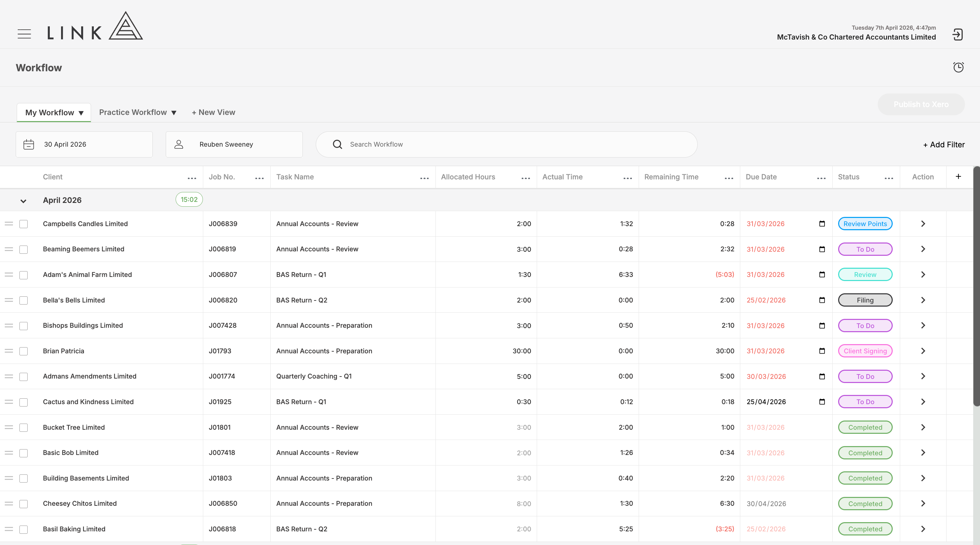Change the Filing status of Bella's Bells
The height and width of the screenshot is (545, 980).
pyautogui.click(x=865, y=300)
